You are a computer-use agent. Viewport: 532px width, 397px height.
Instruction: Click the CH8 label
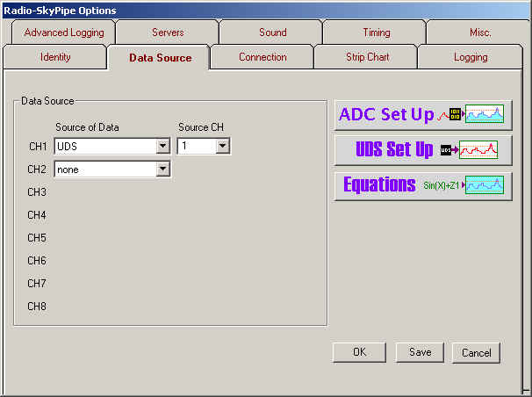(x=37, y=307)
